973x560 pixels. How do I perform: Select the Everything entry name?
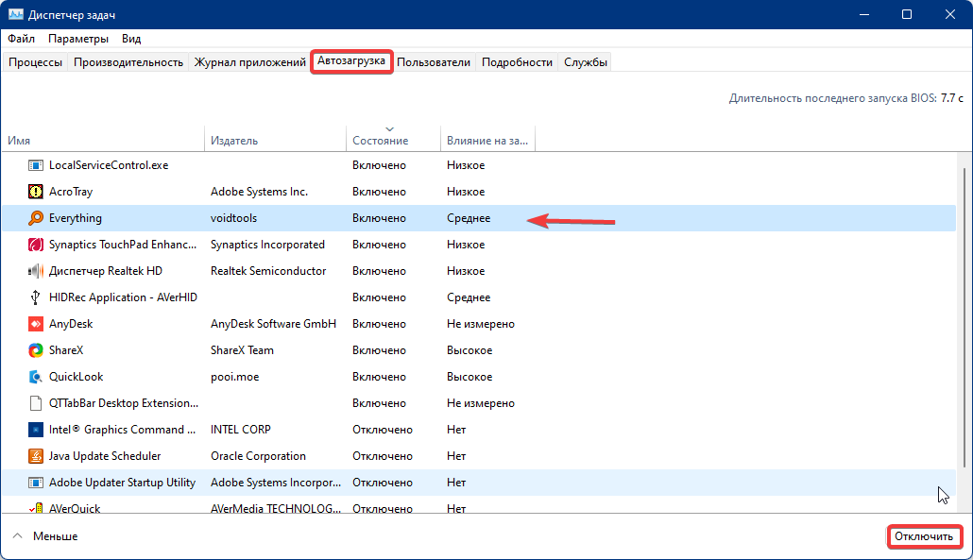(x=75, y=218)
